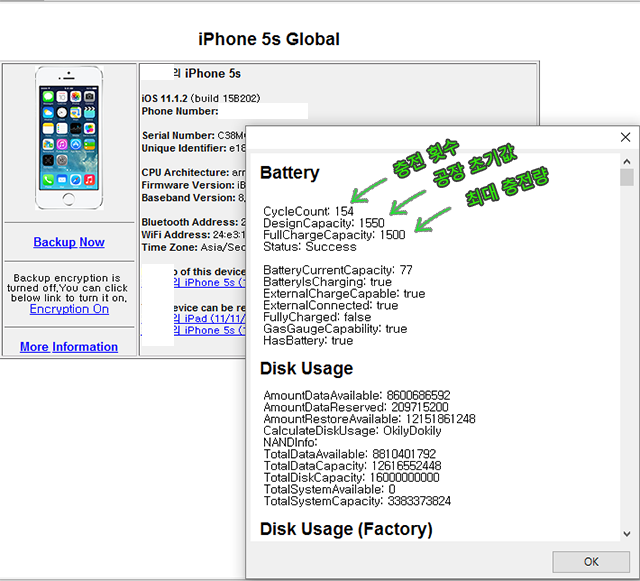Click the Disk Usage section heading
Viewport: 640px width, 581px height.
click(x=307, y=368)
